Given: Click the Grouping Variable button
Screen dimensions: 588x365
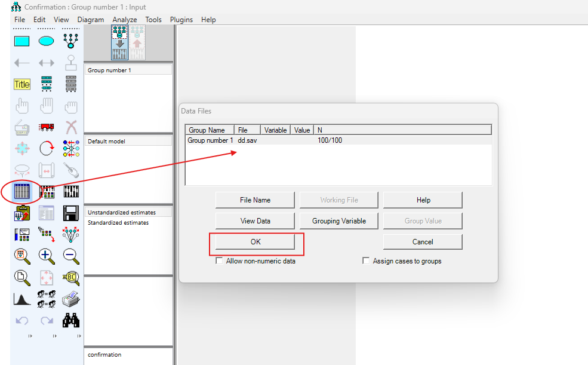Looking at the screenshot, I should coord(339,221).
